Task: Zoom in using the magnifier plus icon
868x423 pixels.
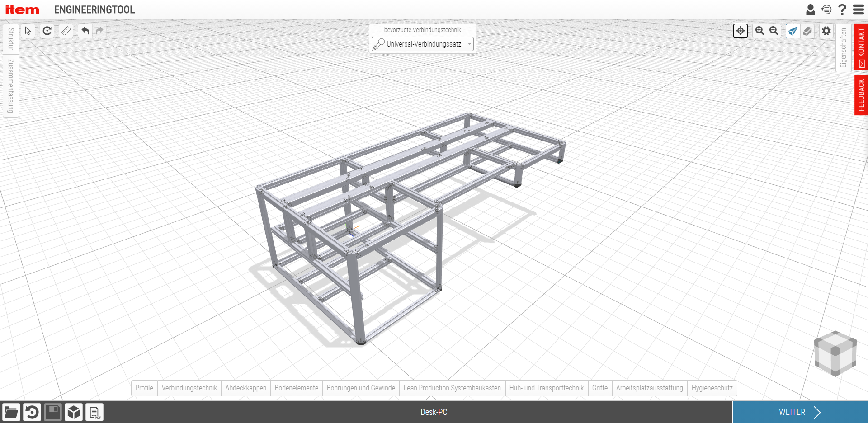Action: click(759, 31)
